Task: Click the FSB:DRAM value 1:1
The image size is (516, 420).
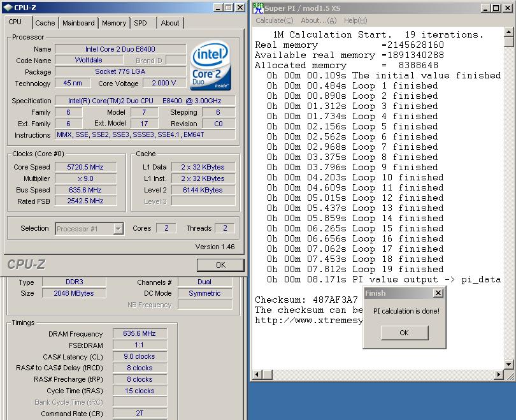Action: coord(140,345)
